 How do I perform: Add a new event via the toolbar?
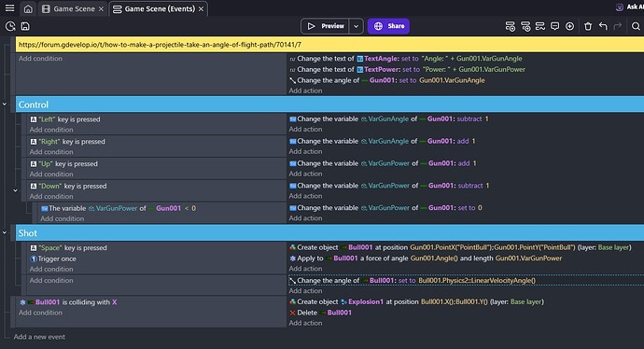(x=511, y=26)
